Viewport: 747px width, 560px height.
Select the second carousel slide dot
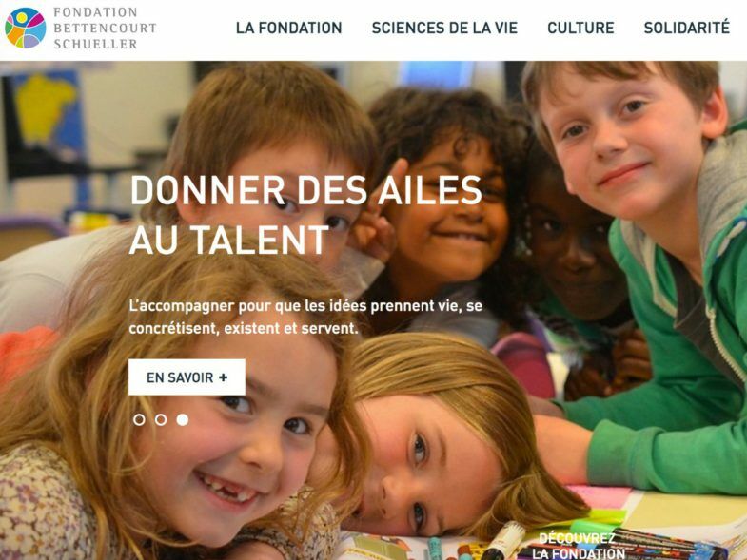coord(161,419)
